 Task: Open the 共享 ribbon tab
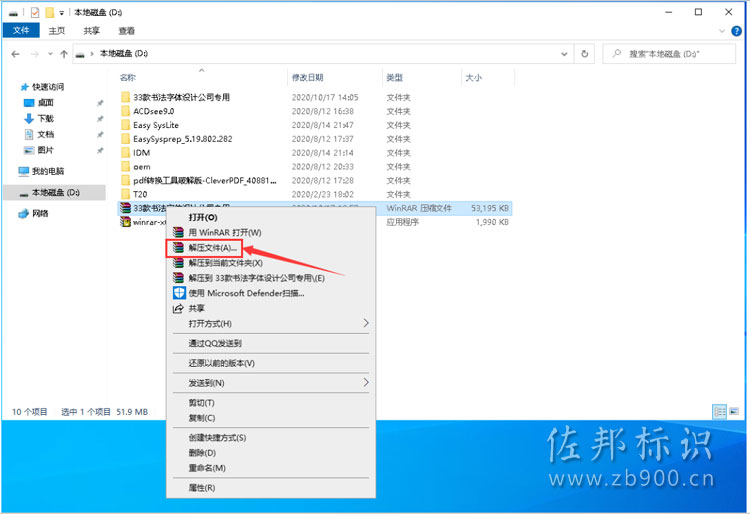(x=91, y=31)
